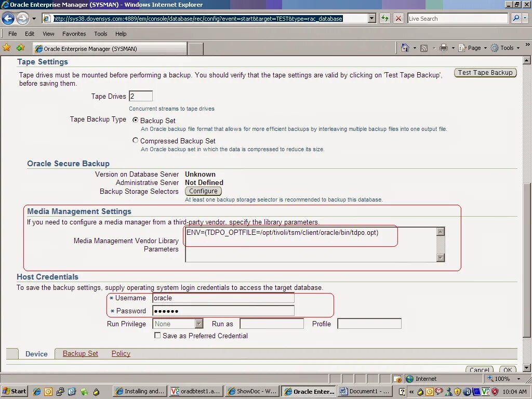Open the Tools menu in menu bar
The width and height of the screenshot is (532, 399).
pyautogui.click(x=101, y=34)
